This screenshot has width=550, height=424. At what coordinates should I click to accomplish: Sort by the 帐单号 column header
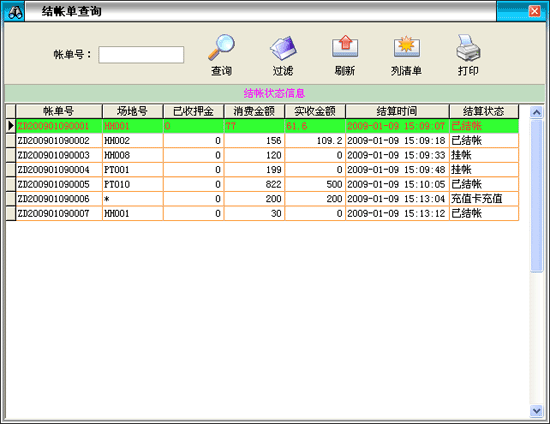click(59, 112)
